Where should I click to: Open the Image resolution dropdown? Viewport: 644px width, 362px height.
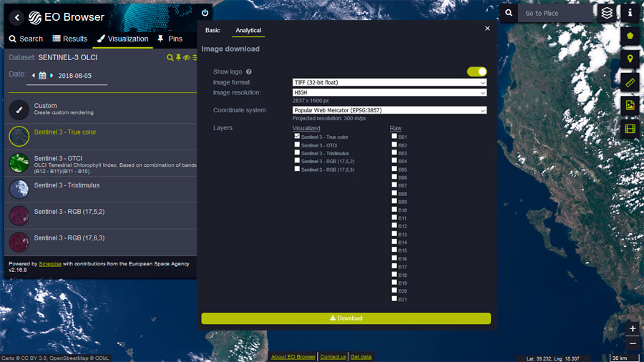tap(389, 93)
